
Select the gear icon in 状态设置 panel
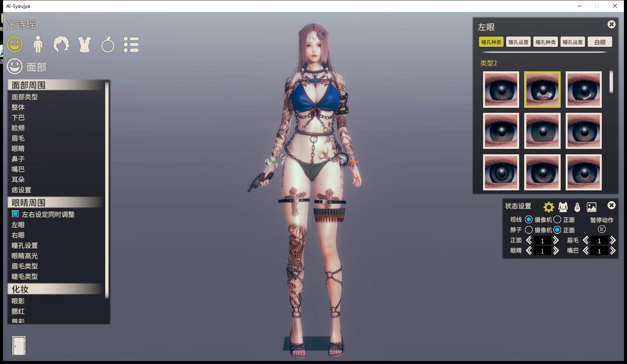(x=549, y=207)
